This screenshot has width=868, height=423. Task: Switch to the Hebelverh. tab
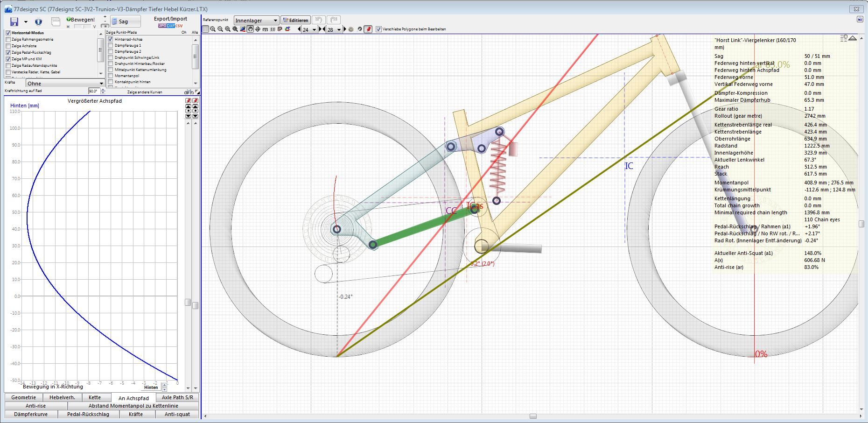(62, 397)
